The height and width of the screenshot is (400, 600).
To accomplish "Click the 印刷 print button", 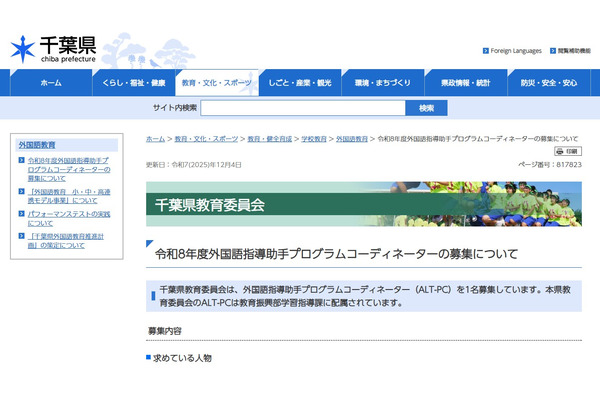I will point(568,151).
